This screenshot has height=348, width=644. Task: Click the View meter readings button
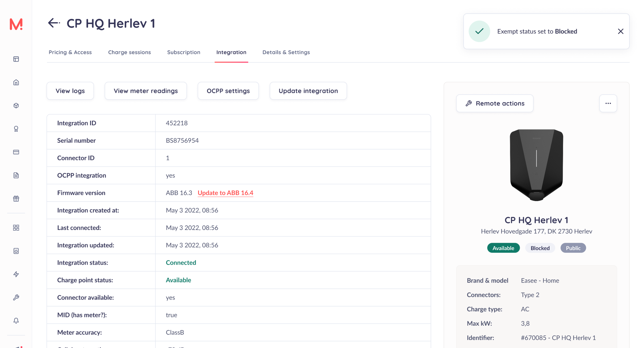(x=146, y=91)
